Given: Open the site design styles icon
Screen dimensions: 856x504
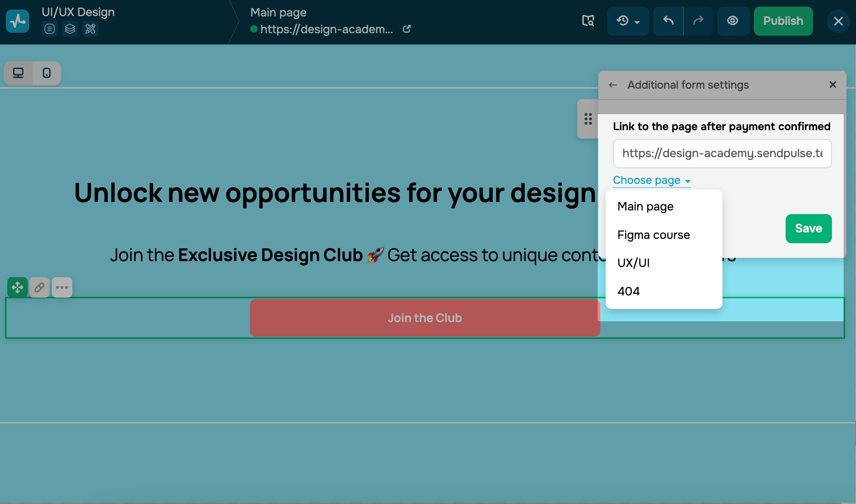Looking at the screenshot, I should point(90,29).
